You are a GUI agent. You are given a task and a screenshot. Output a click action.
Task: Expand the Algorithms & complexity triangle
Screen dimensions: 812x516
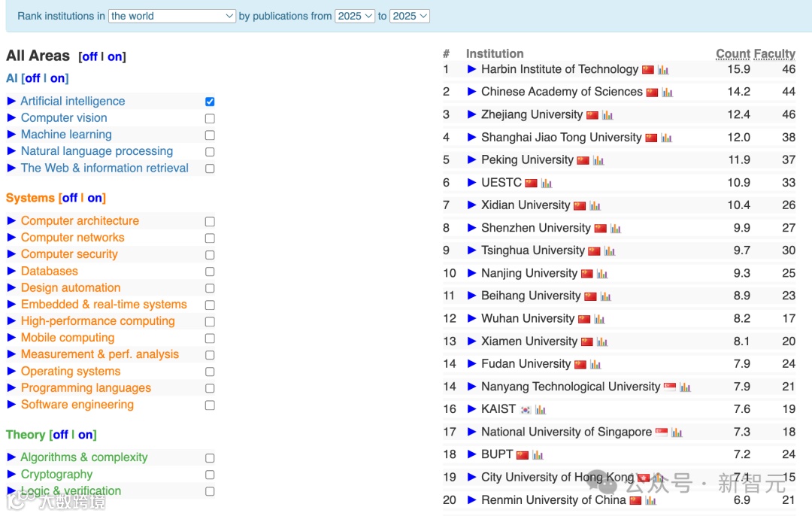click(11, 457)
